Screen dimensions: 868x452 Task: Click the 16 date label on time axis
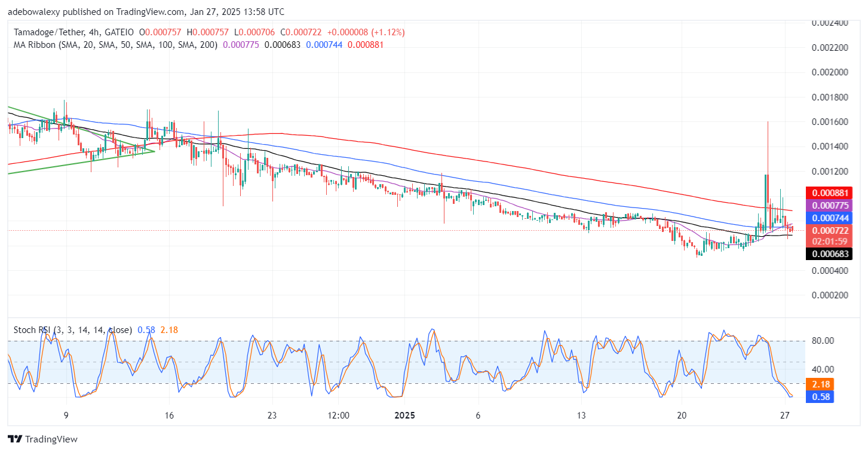169,415
